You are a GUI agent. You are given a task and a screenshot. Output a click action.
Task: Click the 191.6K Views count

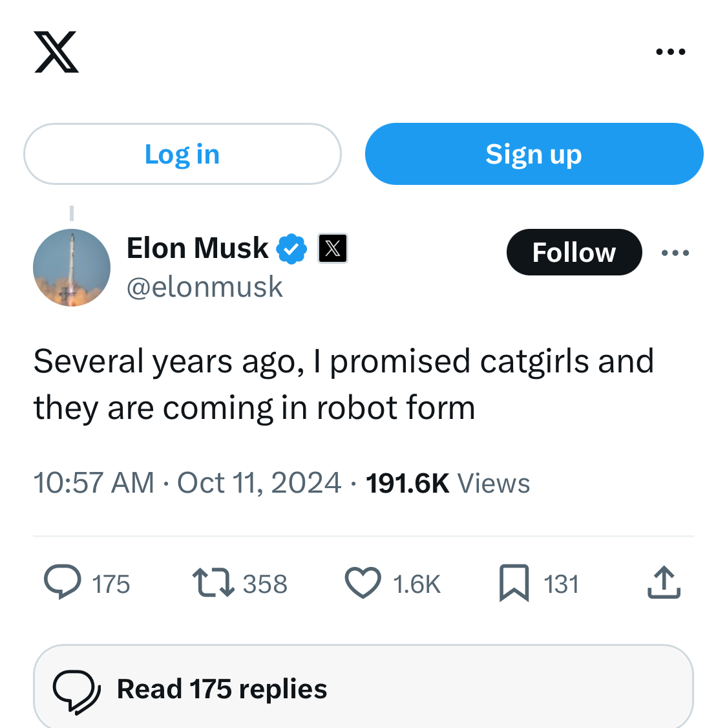[447, 484]
